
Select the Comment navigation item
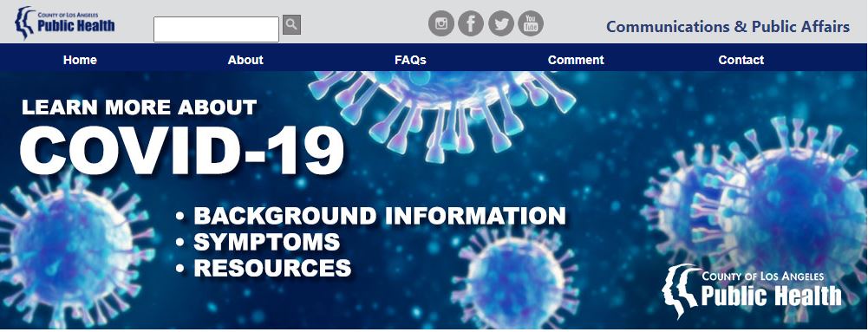tap(576, 60)
